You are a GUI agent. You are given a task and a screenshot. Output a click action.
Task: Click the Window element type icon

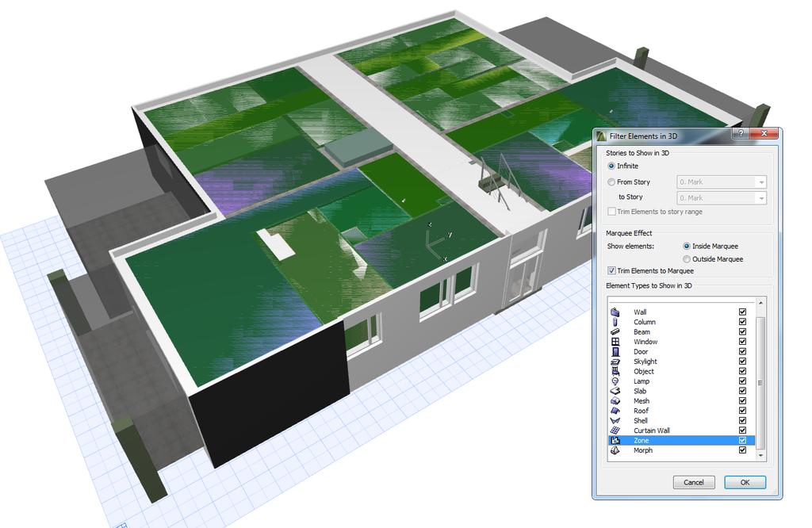615,342
